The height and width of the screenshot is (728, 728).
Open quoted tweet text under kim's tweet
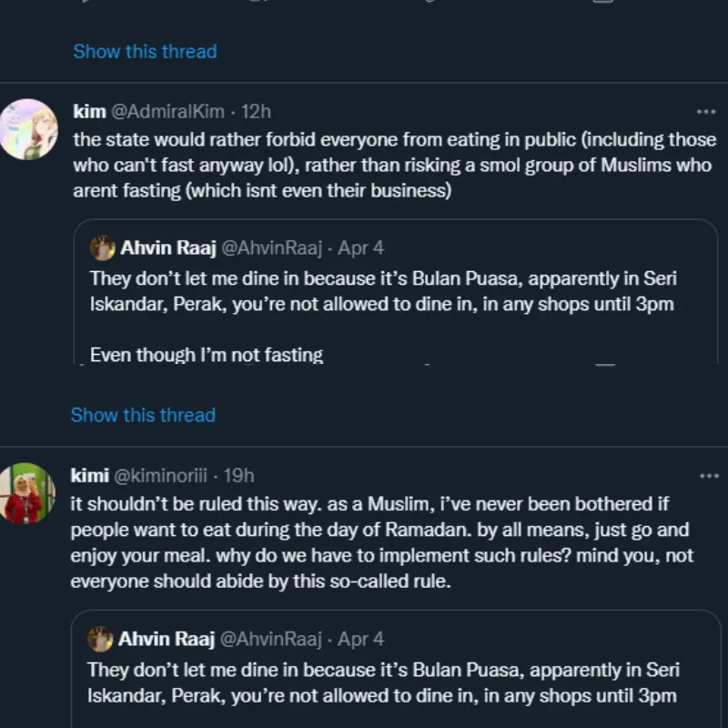[382, 291]
